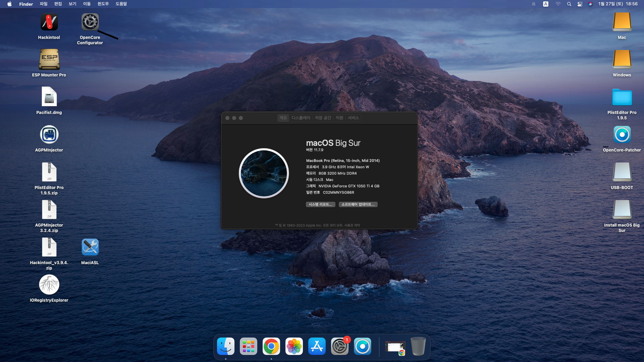The height and width of the screenshot is (362, 644).
Task: Switch to the 개요 tab
Action: pos(283,118)
